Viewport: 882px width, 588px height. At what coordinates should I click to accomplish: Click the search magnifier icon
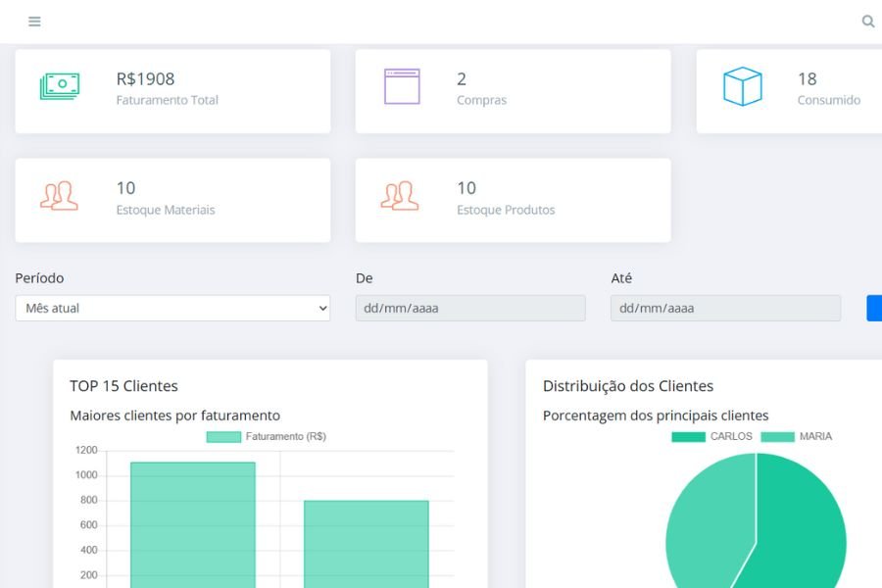[867, 21]
